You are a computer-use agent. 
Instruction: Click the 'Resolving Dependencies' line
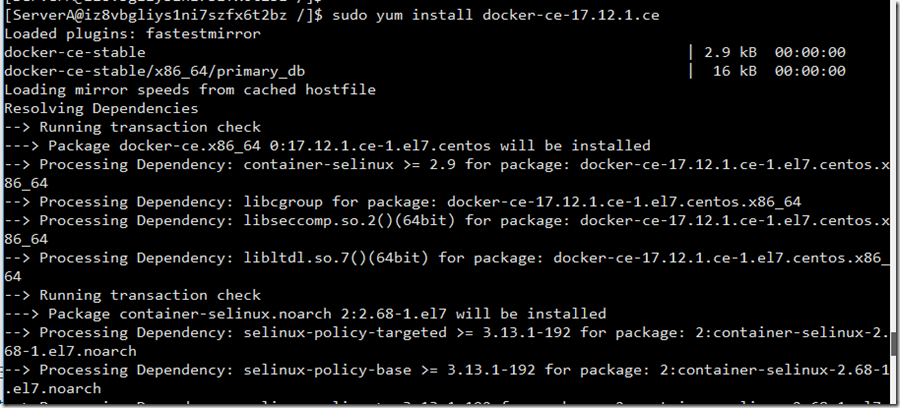click(x=101, y=108)
